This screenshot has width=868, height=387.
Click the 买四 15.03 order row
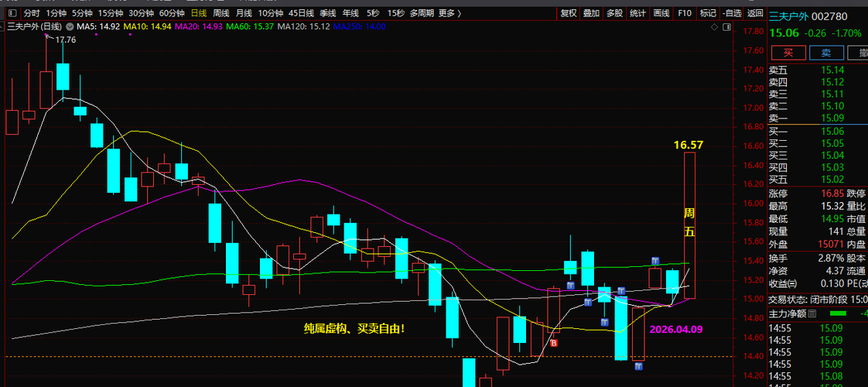(x=818, y=167)
